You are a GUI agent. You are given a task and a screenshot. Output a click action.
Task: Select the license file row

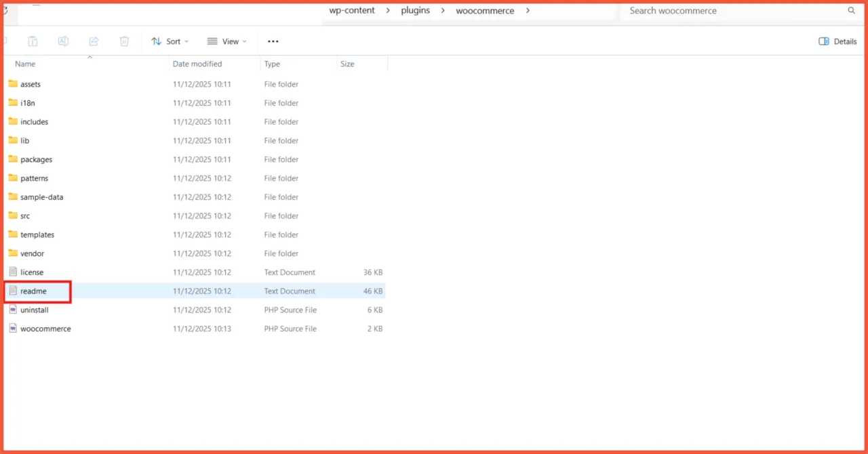pyautogui.click(x=32, y=272)
